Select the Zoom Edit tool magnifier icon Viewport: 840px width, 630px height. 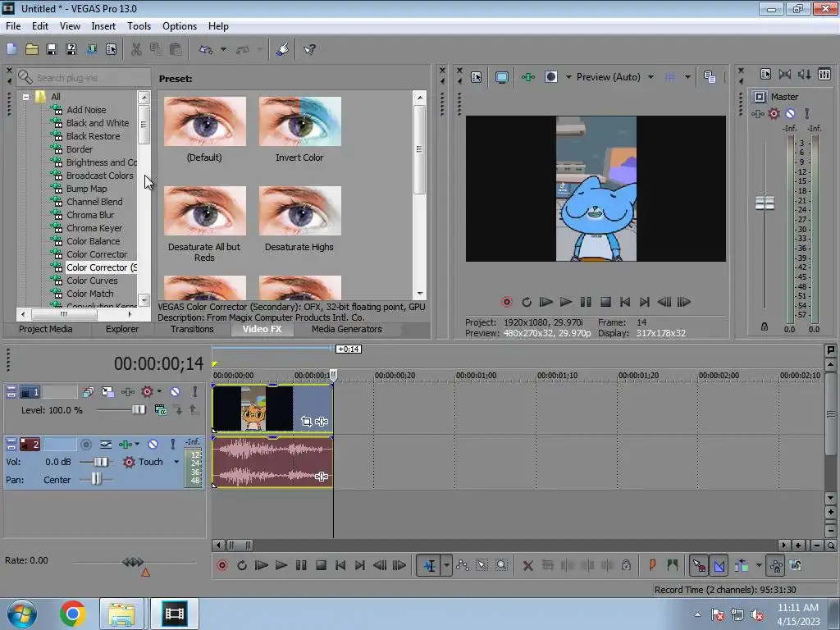click(501, 565)
